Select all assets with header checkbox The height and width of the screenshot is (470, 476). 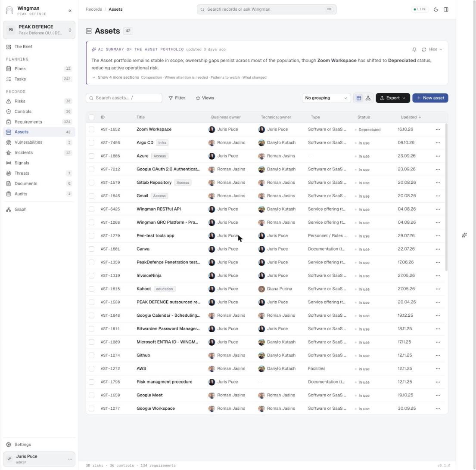(91, 117)
